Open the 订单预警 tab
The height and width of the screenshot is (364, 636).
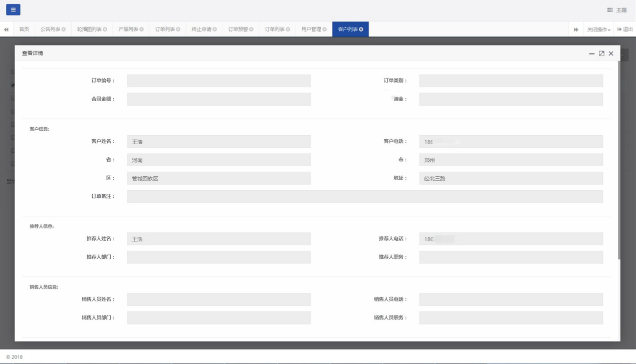click(x=238, y=30)
